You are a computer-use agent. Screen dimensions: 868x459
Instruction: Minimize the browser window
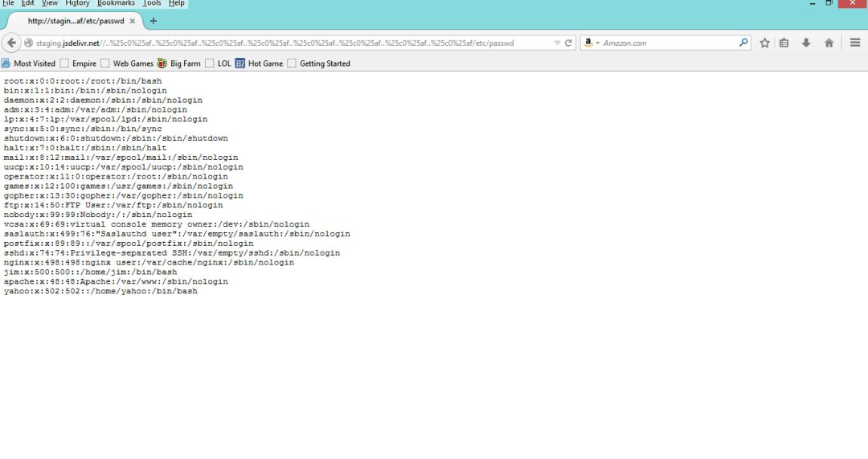click(812, 2)
